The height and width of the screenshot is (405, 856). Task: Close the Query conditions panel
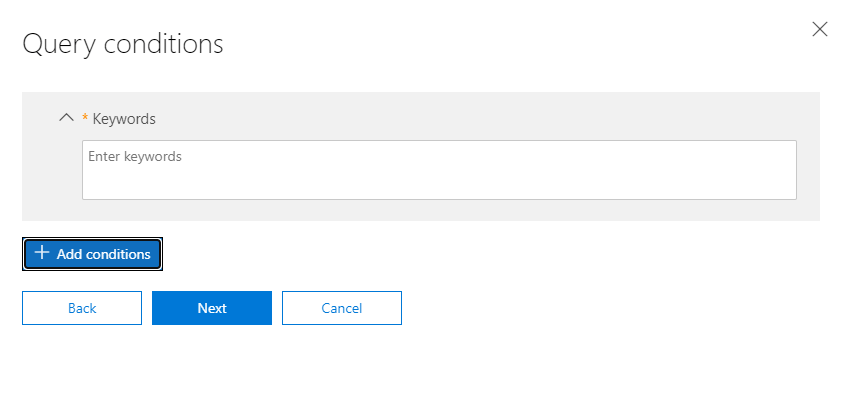820,29
